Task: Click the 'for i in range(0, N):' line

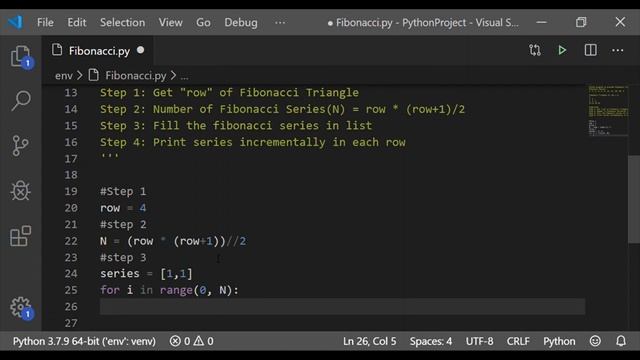Action: (x=169, y=290)
